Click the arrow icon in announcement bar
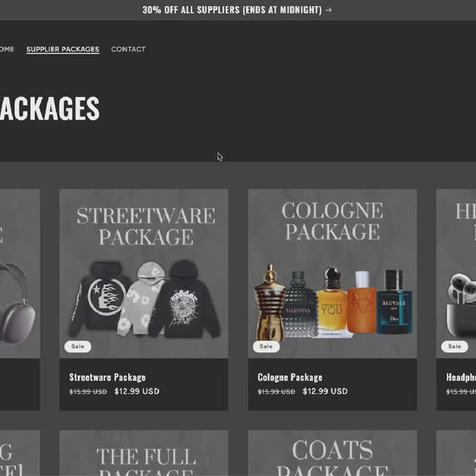The image size is (476, 476). (329, 10)
